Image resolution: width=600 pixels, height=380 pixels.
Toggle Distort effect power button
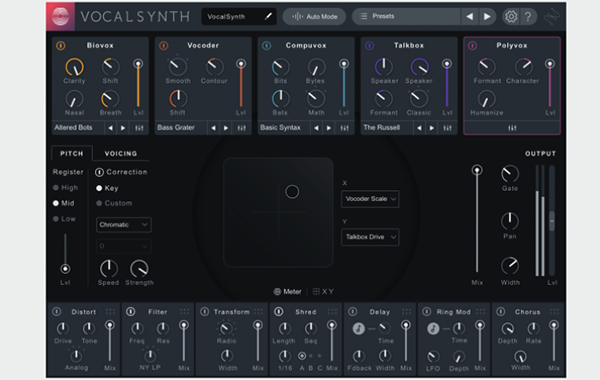point(57,312)
